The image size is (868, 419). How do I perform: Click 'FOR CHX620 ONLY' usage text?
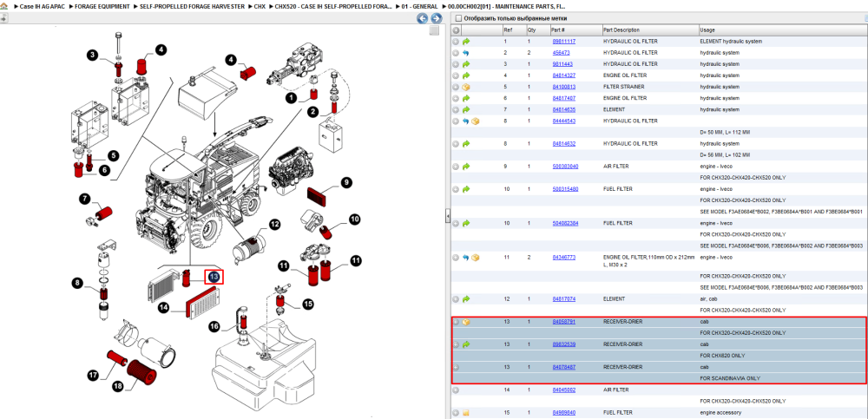722,356
